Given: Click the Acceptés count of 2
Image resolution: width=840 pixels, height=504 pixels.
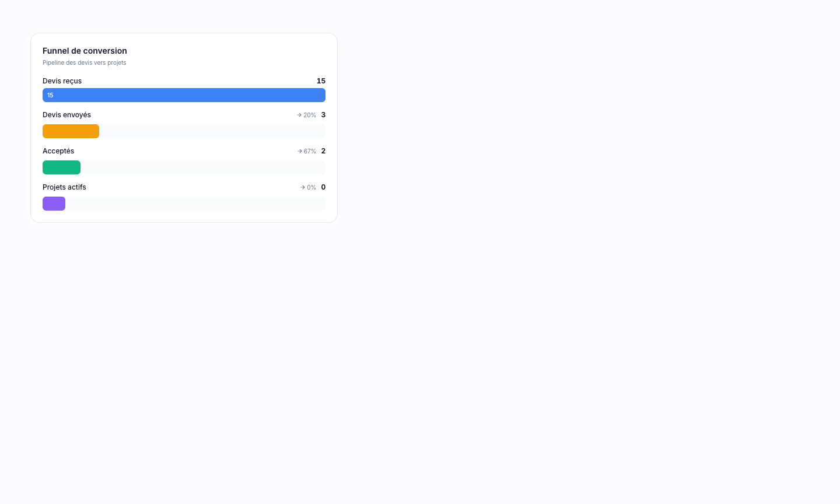Looking at the screenshot, I should tap(323, 151).
